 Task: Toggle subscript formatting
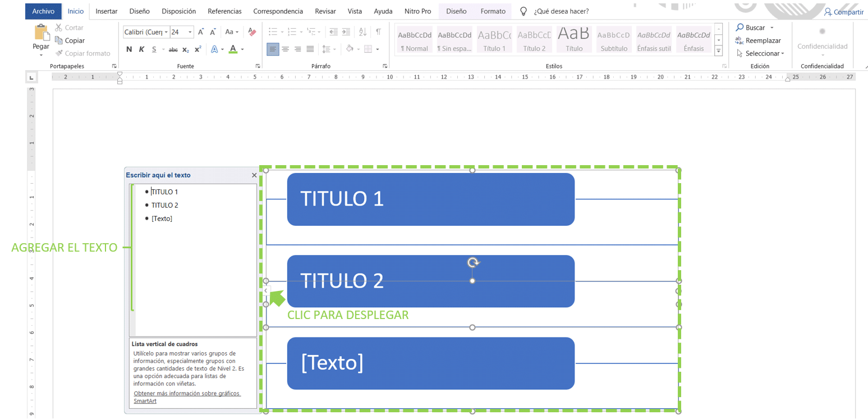(186, 49)
